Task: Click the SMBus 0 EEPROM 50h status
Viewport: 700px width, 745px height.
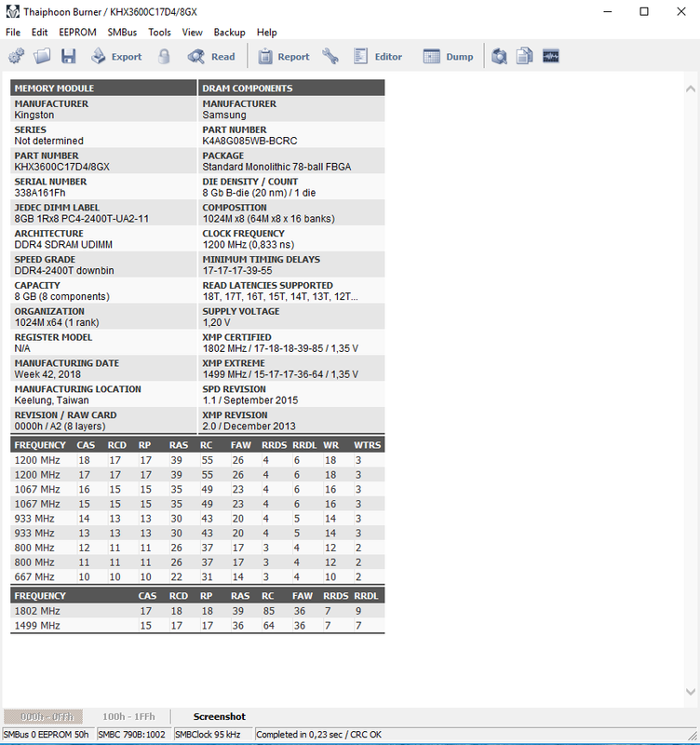Action: (x=47, y=735)
